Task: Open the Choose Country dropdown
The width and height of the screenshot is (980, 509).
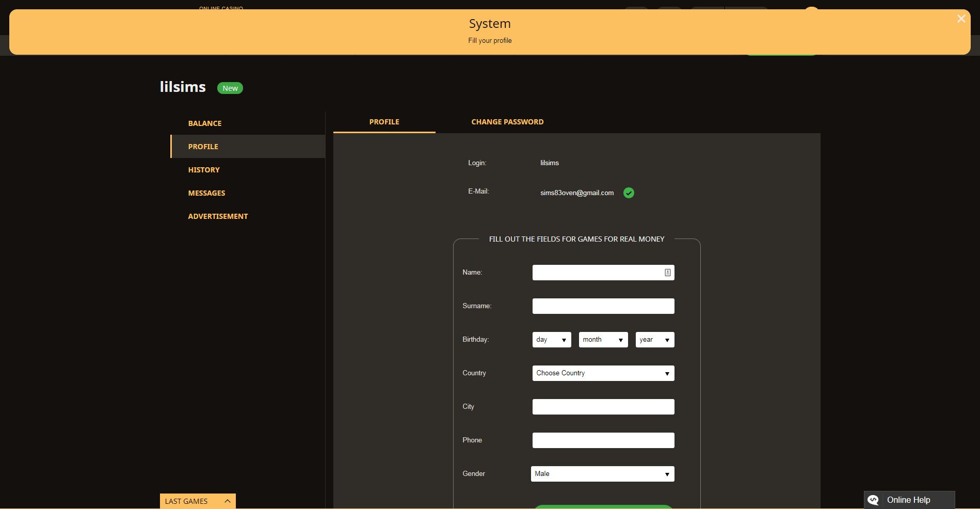Action: (x=603, y=373)
